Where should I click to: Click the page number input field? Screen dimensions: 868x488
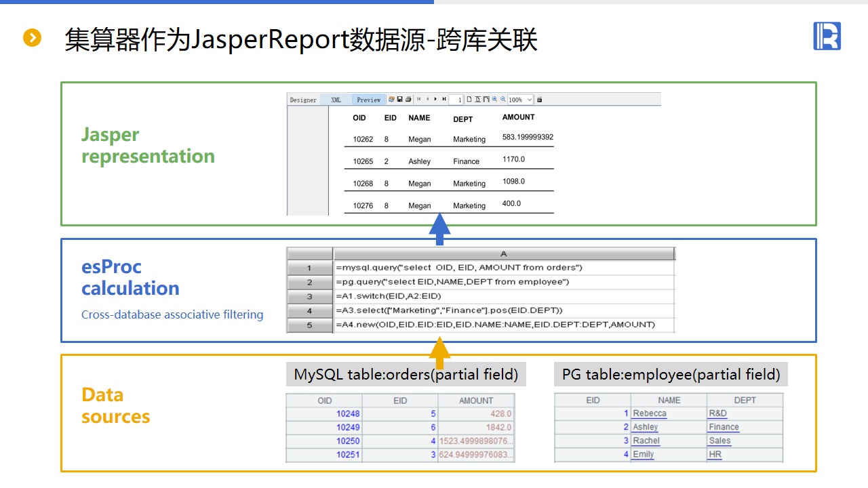coord(456,100)
